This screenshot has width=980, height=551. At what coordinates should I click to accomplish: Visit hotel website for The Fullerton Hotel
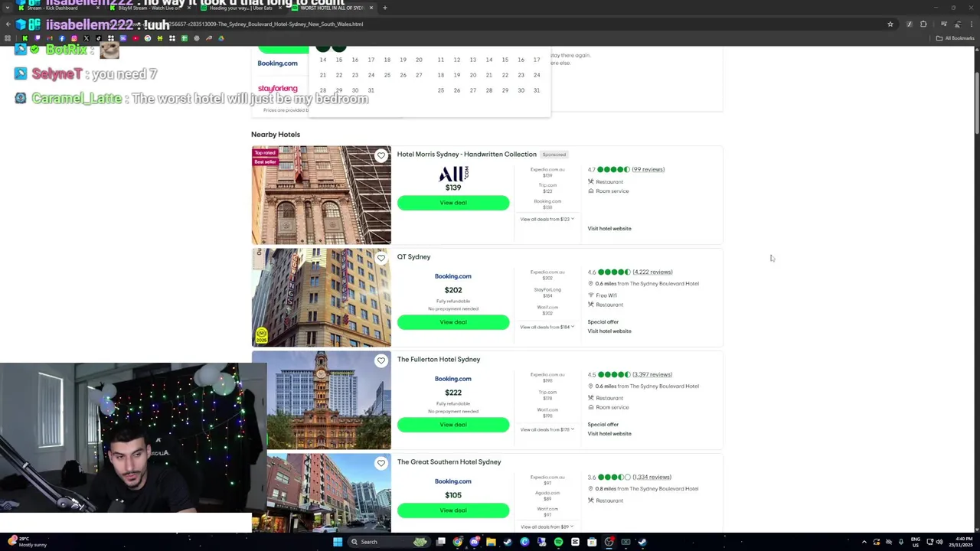pyautogui.click(x=609, y=433)
